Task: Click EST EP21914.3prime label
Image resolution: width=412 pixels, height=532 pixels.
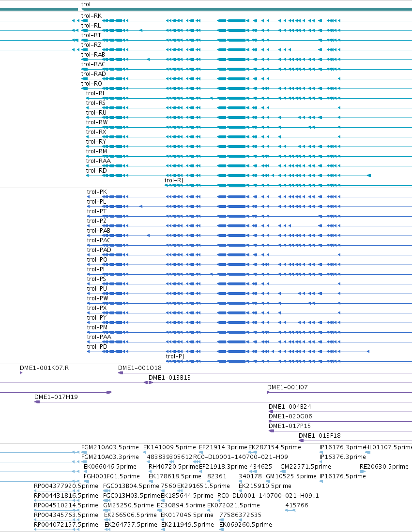Action: pyautogui.click(x=223, y=447)
